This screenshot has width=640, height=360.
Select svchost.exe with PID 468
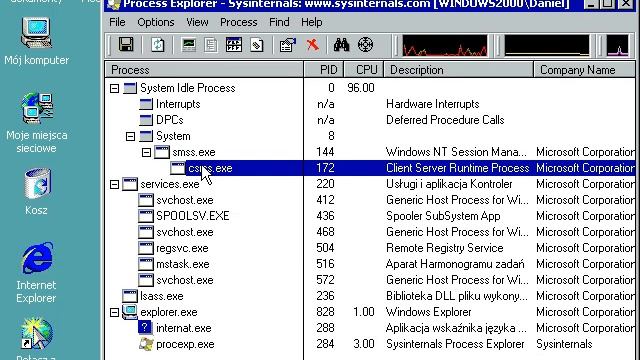184,232
